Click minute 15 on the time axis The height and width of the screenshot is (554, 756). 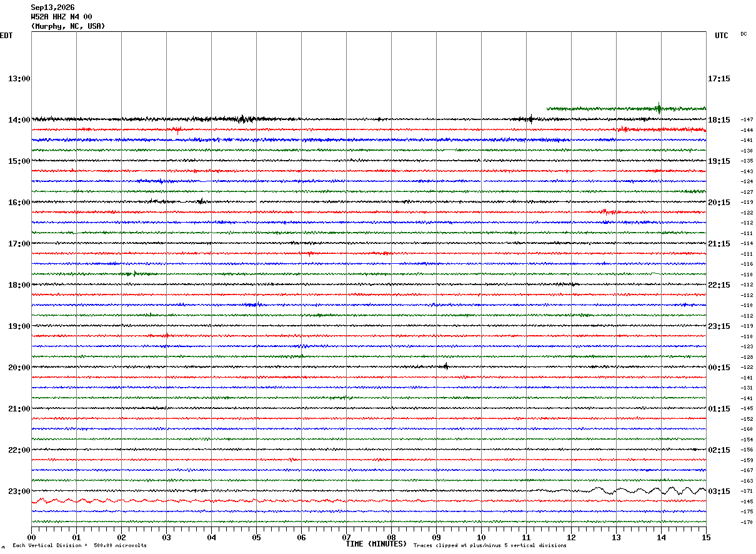pos(706,537)
